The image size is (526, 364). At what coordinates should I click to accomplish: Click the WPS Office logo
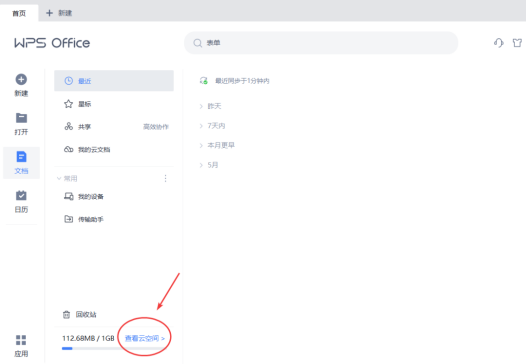point(52,43)
